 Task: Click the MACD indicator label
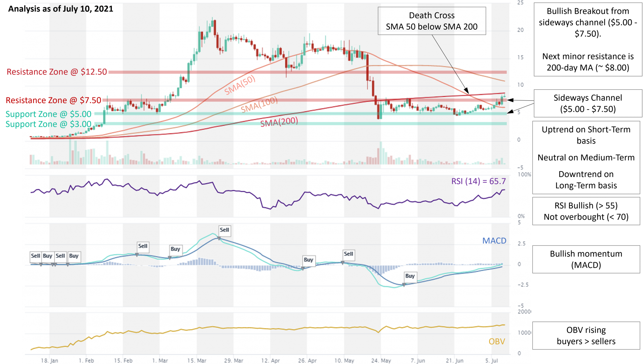(x=494, y=241)
